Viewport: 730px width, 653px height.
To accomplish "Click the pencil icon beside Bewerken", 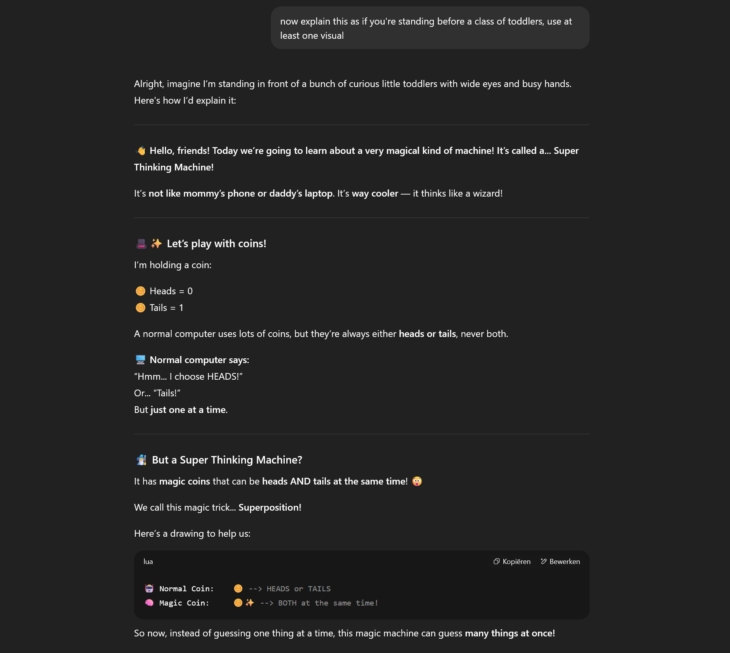I will pyautogui.click(x=543, y=561).
